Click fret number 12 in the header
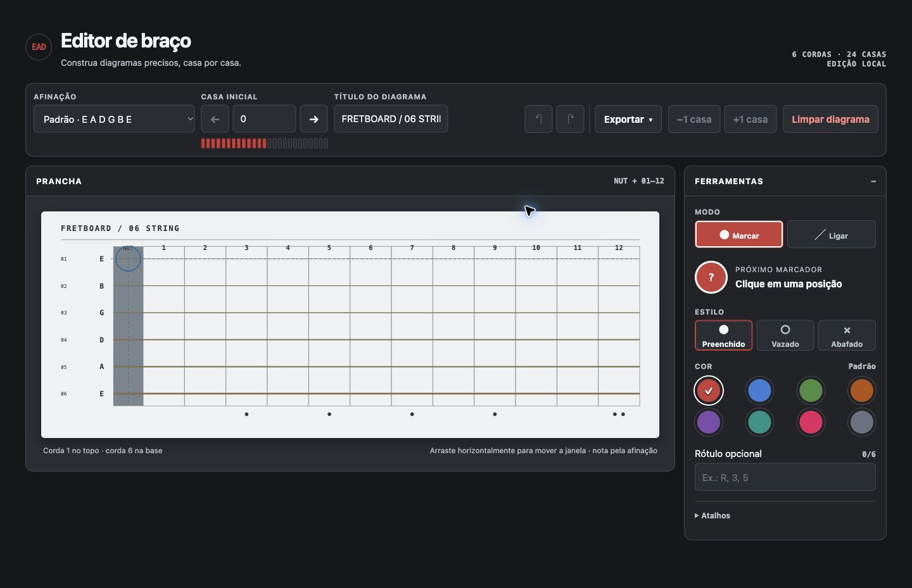Screen dimensions: 912x588 pos(619,248)
